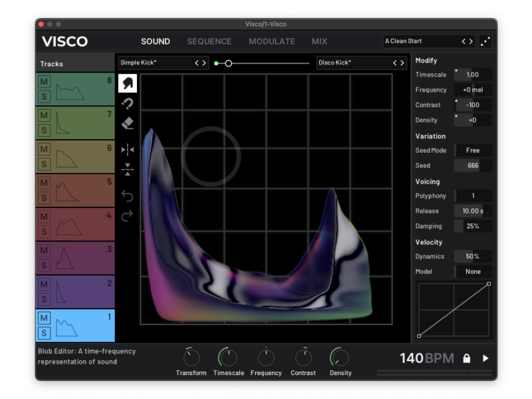Click the redo arrow icon
Viewport: 532px width, 399px height.
(x=128, y=215)
